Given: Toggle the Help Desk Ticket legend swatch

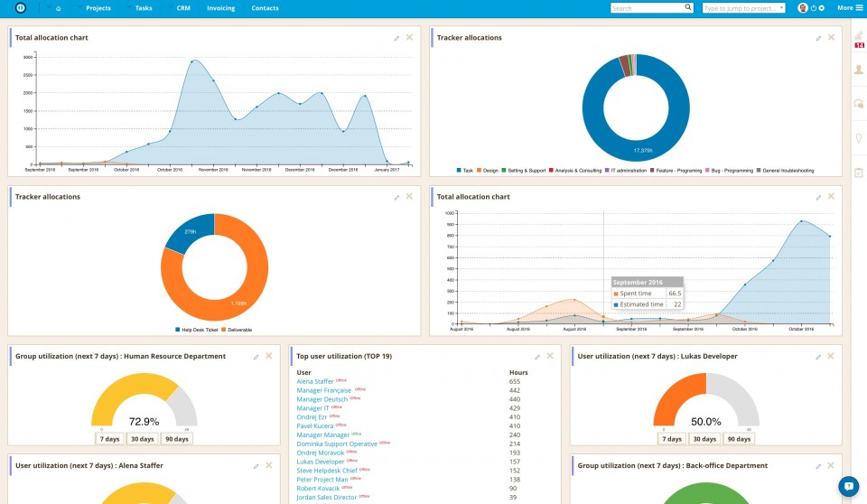Looking at the screenshot, I should [x=178, y=330].
